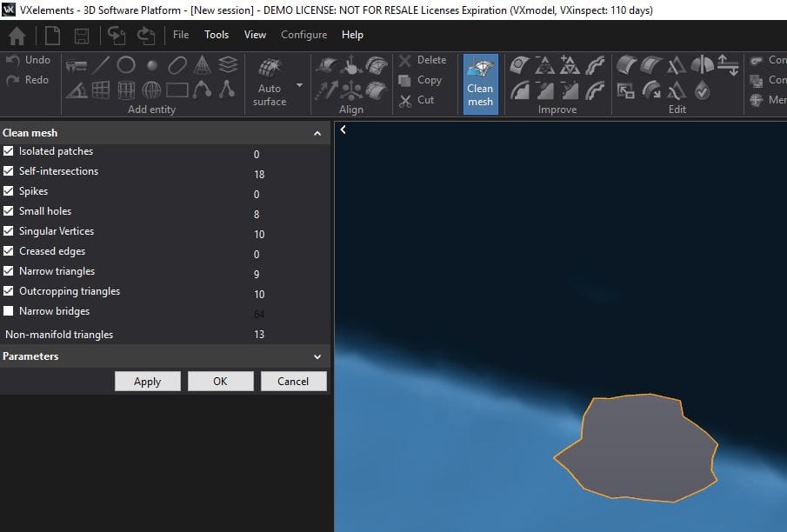The width and height of the screenshot is (787, 532).
Task: Open the Tools menu
Action: (x=217, y=35)
